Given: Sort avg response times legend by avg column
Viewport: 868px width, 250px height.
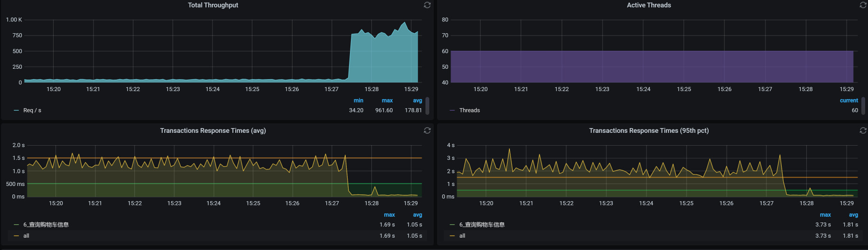Looking at the screenshot, I should click(x=417, y=215).
